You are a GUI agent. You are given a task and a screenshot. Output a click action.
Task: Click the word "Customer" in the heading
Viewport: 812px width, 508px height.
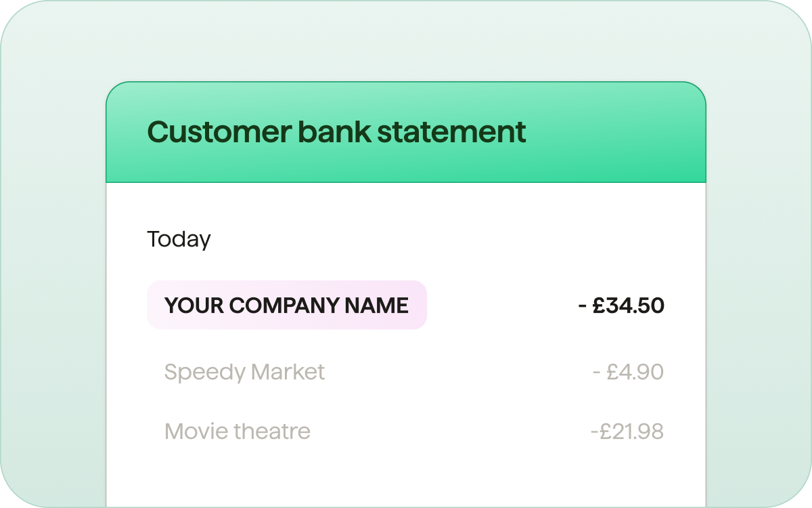(218, 131)
